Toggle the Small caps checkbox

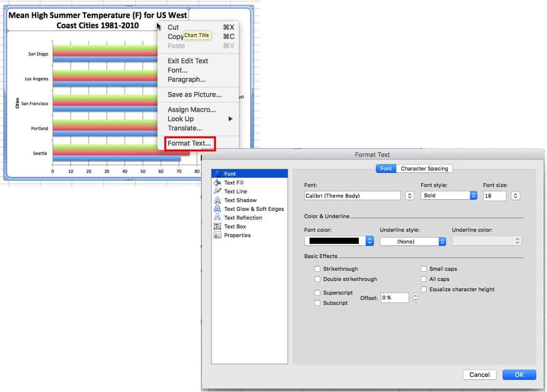coord(424,269)
